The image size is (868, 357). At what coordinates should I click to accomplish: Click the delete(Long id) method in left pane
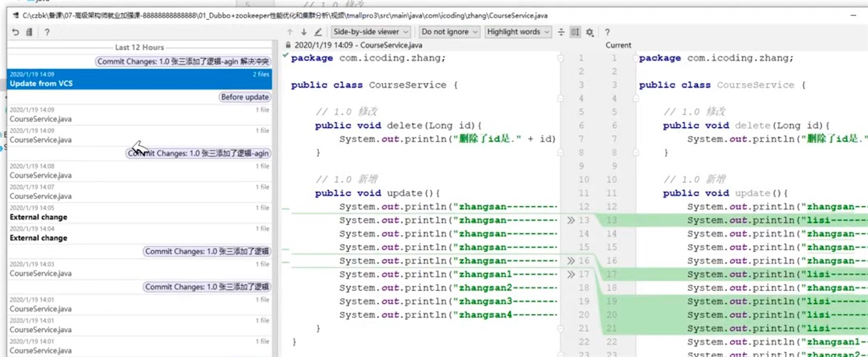(399, 126)
